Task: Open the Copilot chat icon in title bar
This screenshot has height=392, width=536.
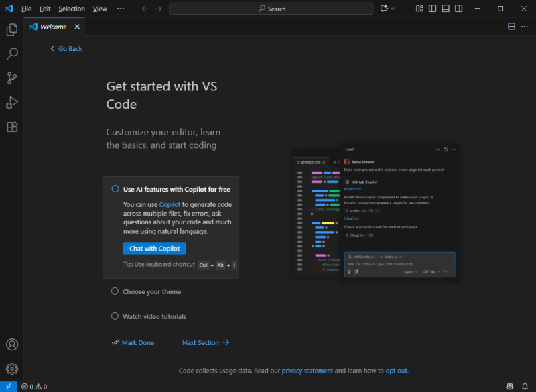Action: 384,9
